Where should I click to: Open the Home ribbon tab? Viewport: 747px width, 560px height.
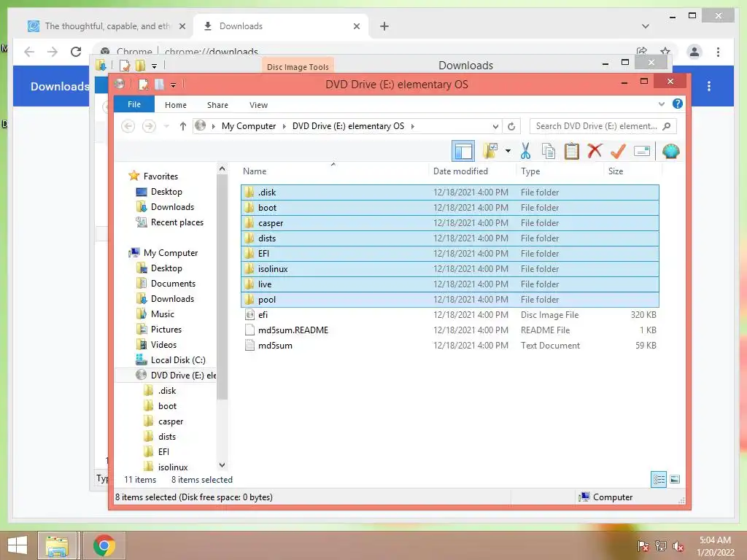coord(176,105)
